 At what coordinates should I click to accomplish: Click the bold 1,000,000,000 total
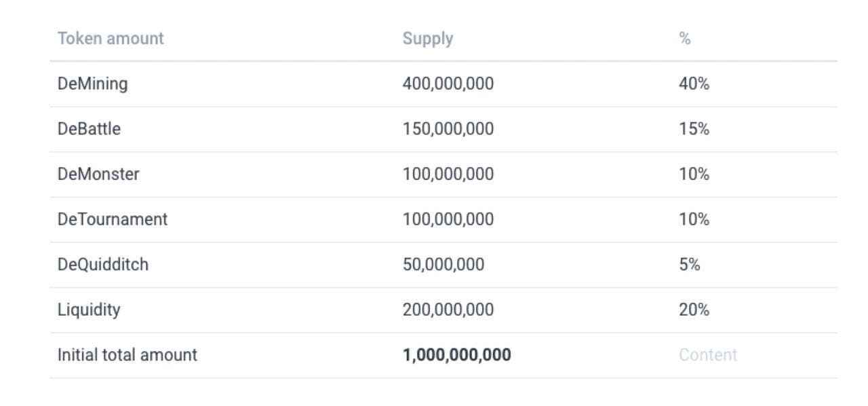click(457, 355)
